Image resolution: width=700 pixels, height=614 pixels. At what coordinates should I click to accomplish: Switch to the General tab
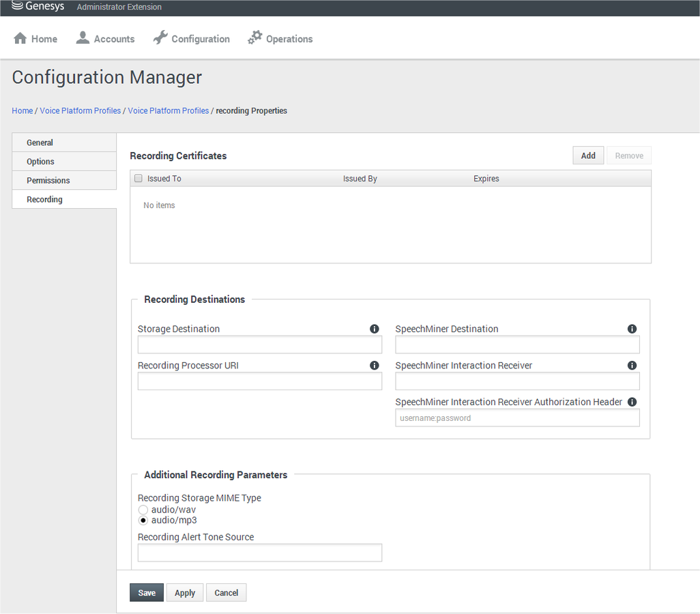[64, 143]
